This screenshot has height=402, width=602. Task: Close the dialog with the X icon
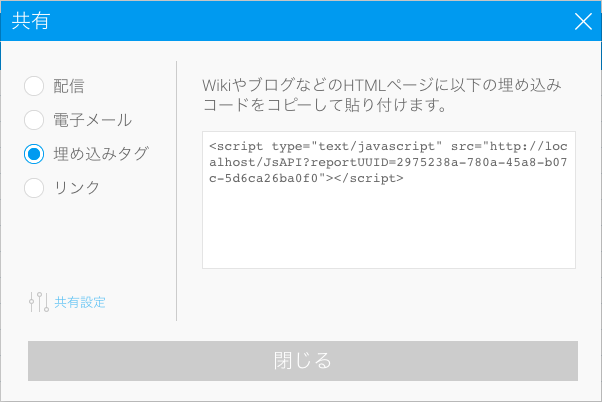[x=583, y=21]
